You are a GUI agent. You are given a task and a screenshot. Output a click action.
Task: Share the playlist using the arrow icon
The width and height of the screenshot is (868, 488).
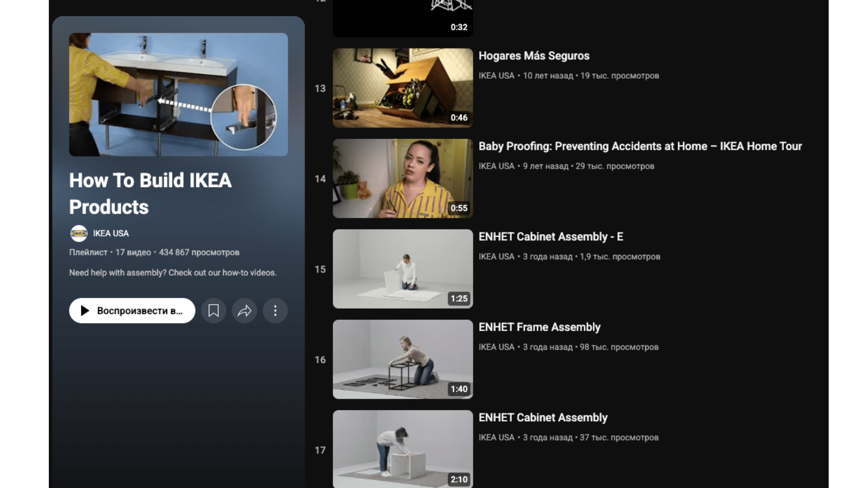pyautogui.click(x=244, y=310)
